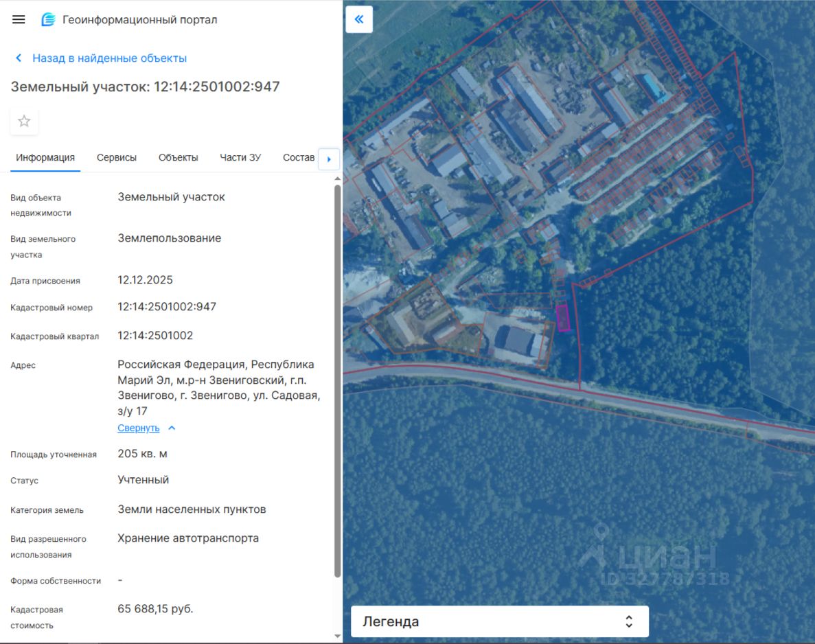Select the date value 12.12.2025

145,280
